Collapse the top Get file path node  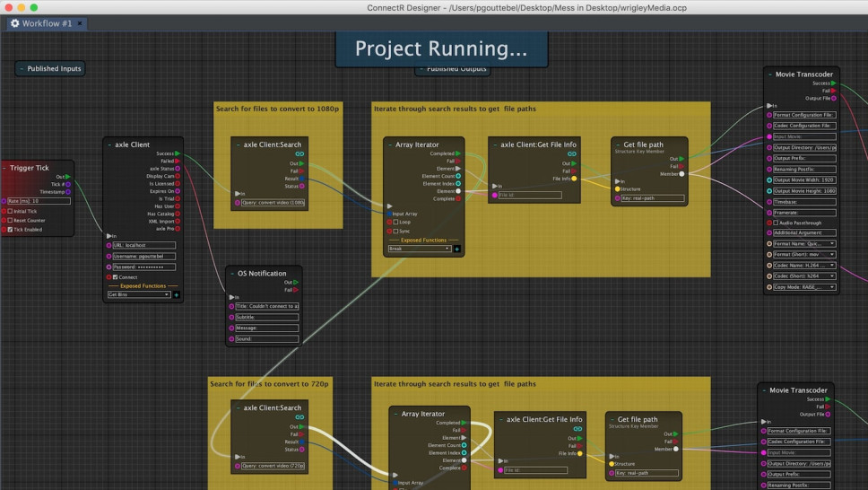pyautogui.click(x=618, y=144)
